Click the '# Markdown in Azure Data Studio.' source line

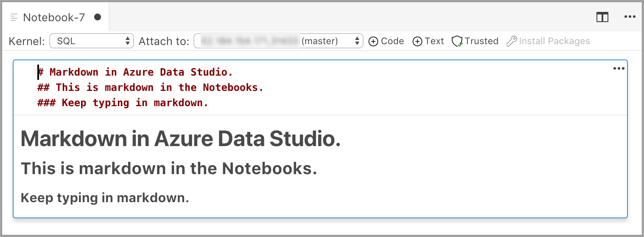[135, 72]
